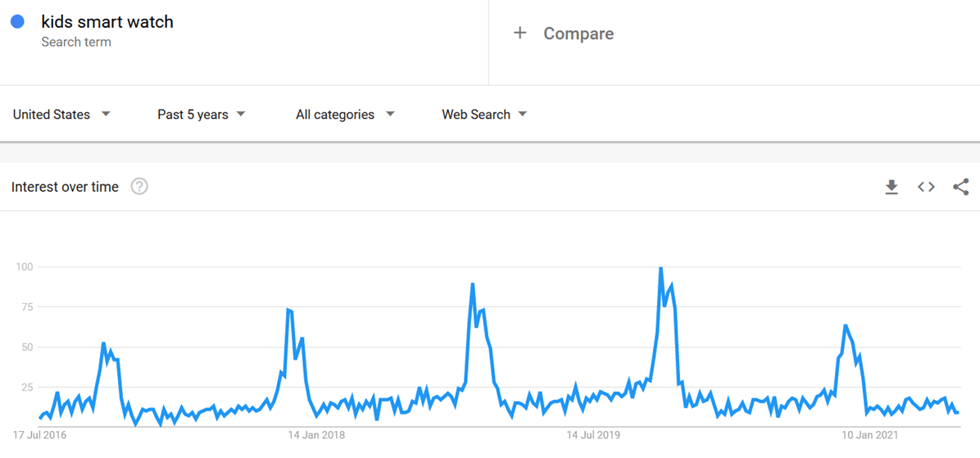Click the Interest over time heading
The height and width of the screenshot is (458, 980).
(65, 187)
